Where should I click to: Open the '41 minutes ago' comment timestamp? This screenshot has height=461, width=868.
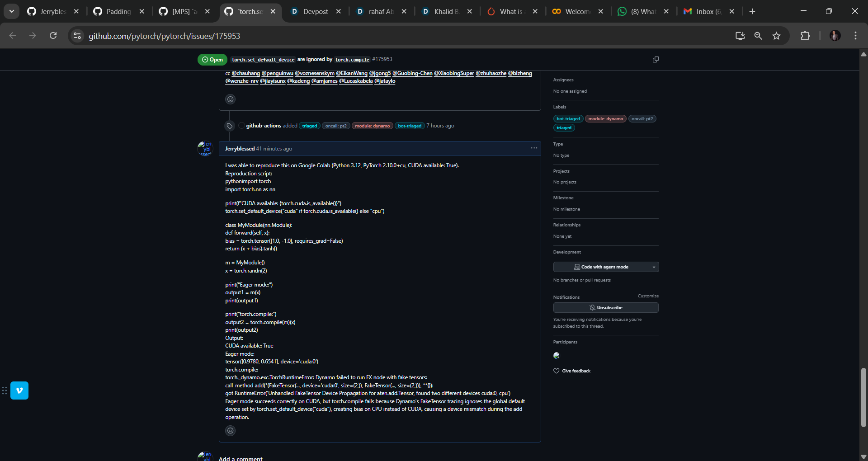tap(274, 149)
